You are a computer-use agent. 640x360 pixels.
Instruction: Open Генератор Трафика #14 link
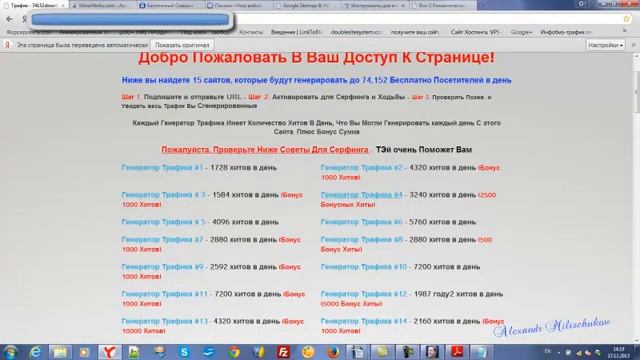[364, 321]
